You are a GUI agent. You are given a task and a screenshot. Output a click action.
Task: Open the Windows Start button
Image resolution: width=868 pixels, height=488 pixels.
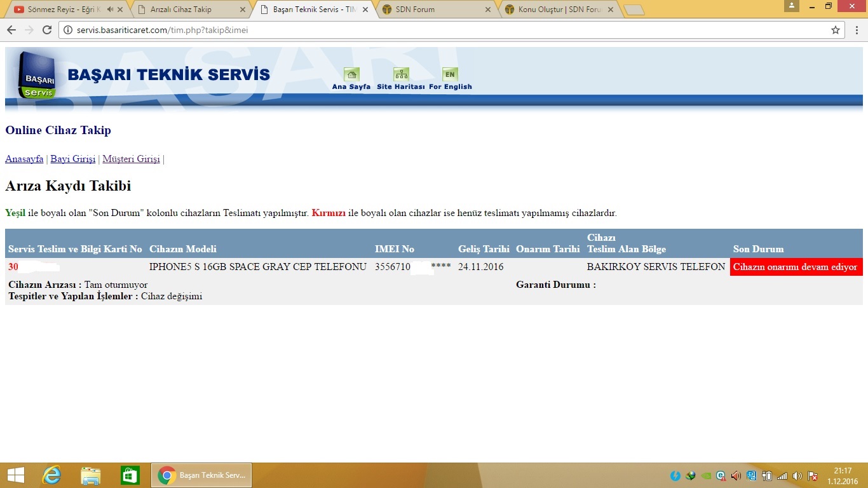16,475
